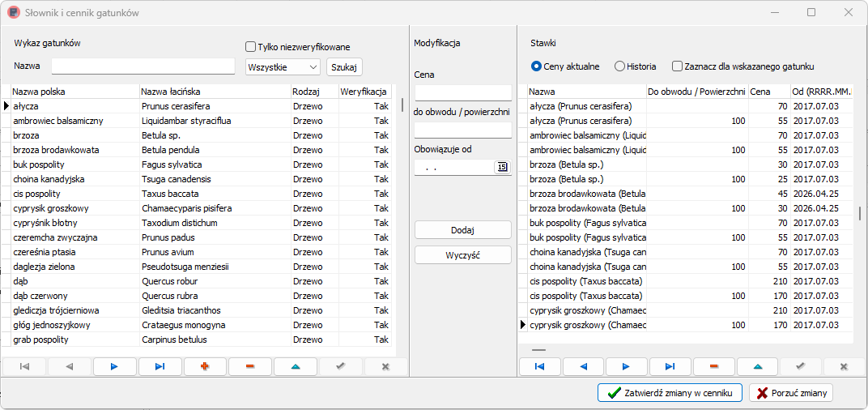Click Prunus avium Latin name cell

(215, 252)
